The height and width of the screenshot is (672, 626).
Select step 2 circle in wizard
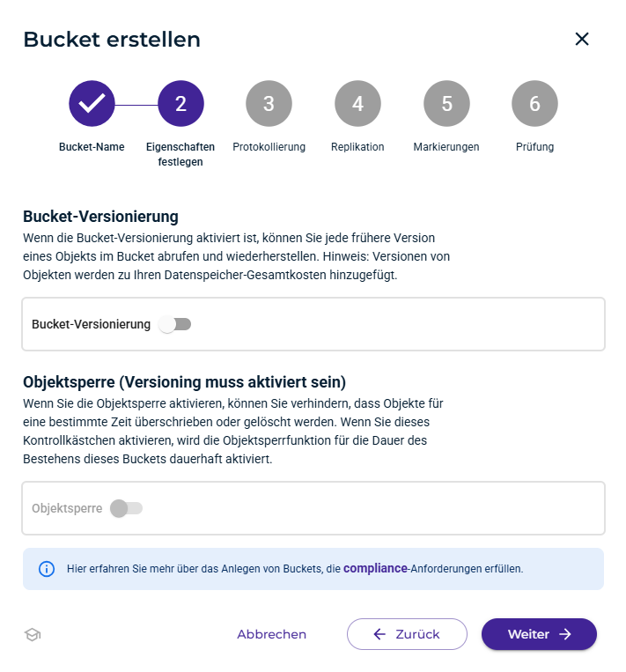(x=180, y=104)
